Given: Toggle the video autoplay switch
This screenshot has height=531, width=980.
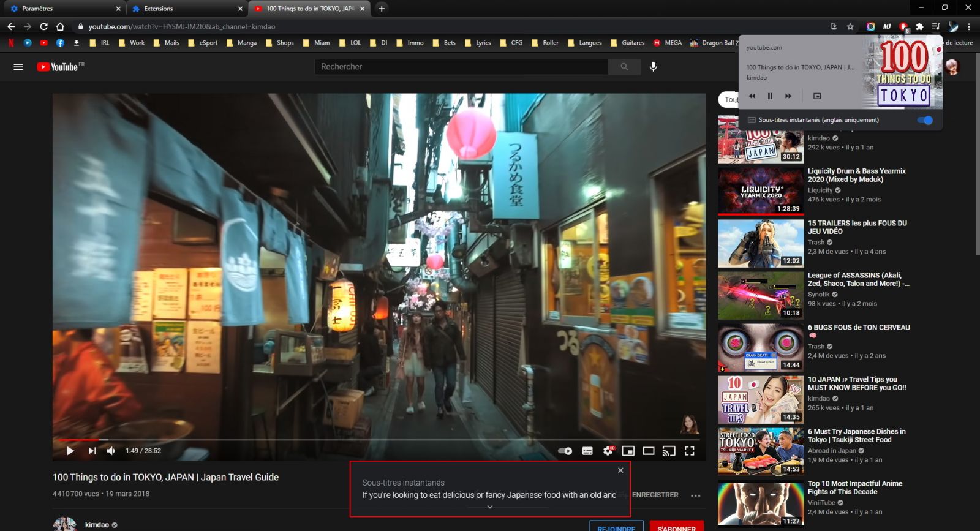Looking at the screenshot, I should click(565, 451).
